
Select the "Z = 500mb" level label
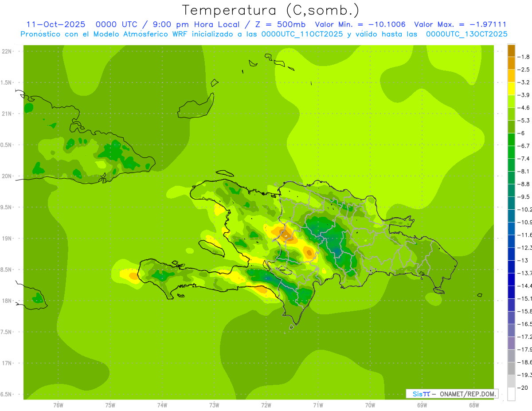(x=280, y=24)
